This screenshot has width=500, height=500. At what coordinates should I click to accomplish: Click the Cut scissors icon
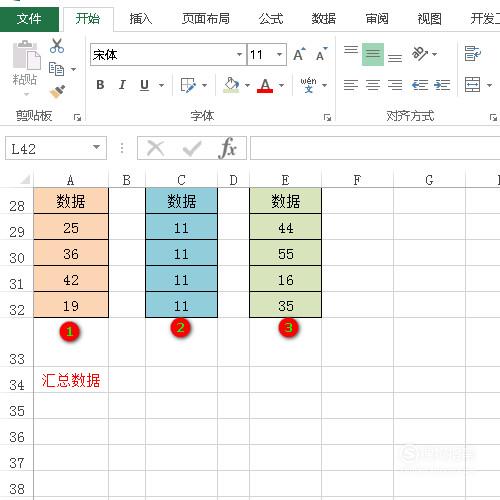click(x=57, y=46)
